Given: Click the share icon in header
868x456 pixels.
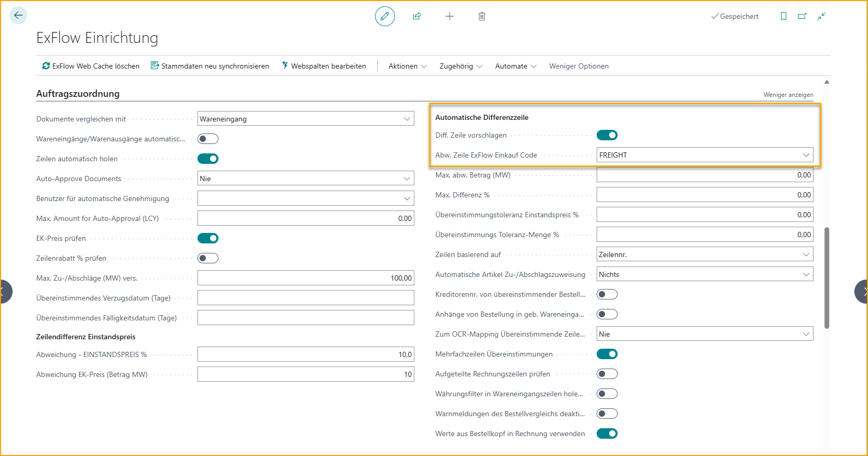Looking at the screenshot, I should [x=417, y=16].
